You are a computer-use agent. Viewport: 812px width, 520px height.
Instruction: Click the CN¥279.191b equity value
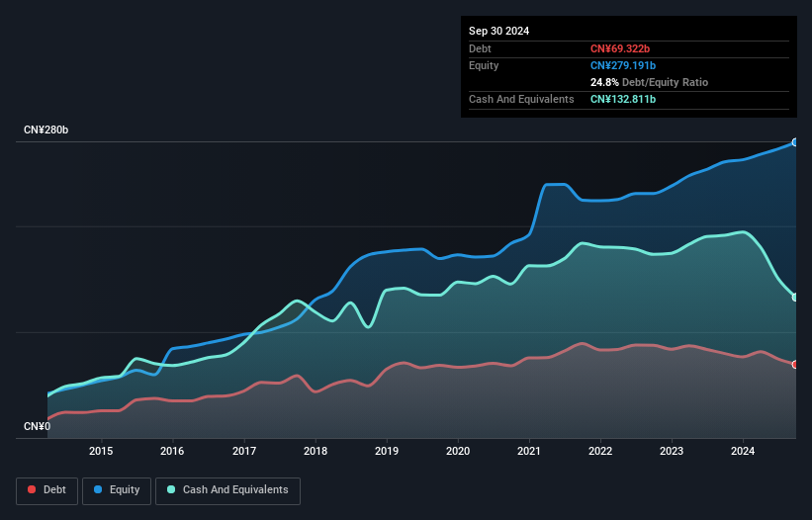623,65
